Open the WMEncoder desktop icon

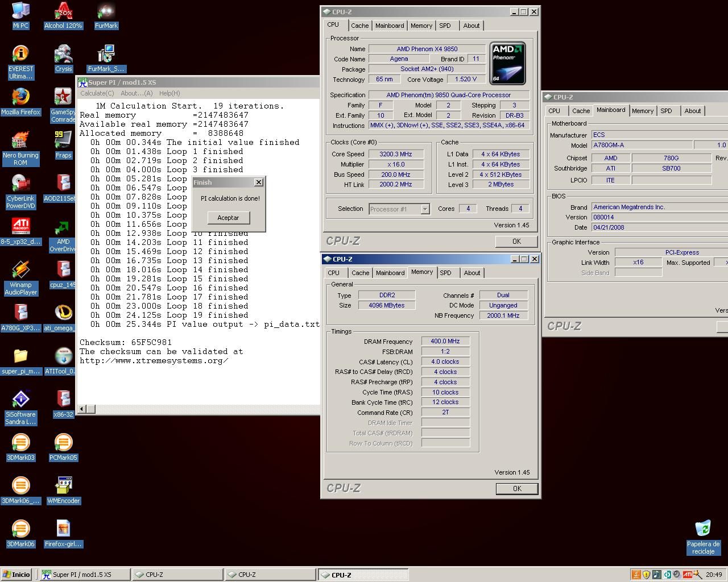tap(63, 490)
